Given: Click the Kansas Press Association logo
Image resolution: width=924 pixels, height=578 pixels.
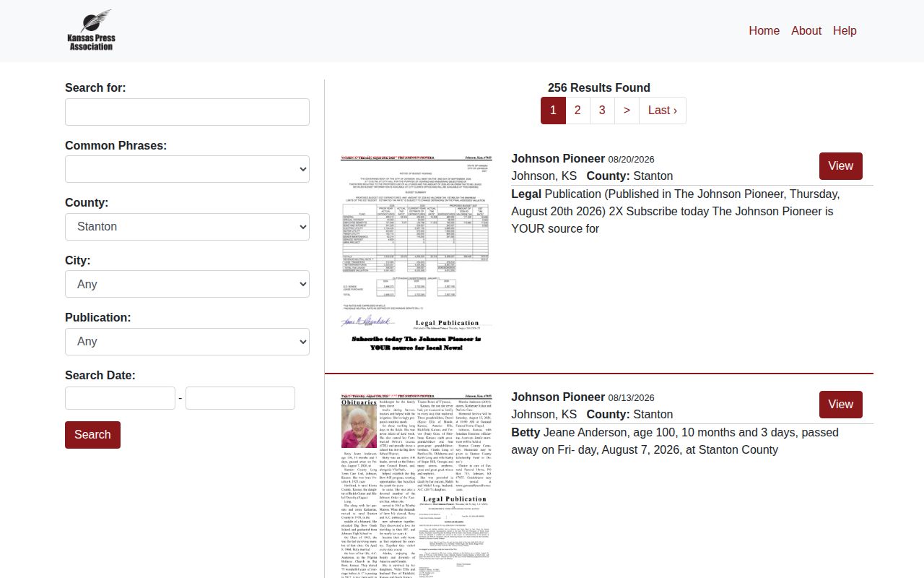Looking at the screenshot, I should (91, 30).
